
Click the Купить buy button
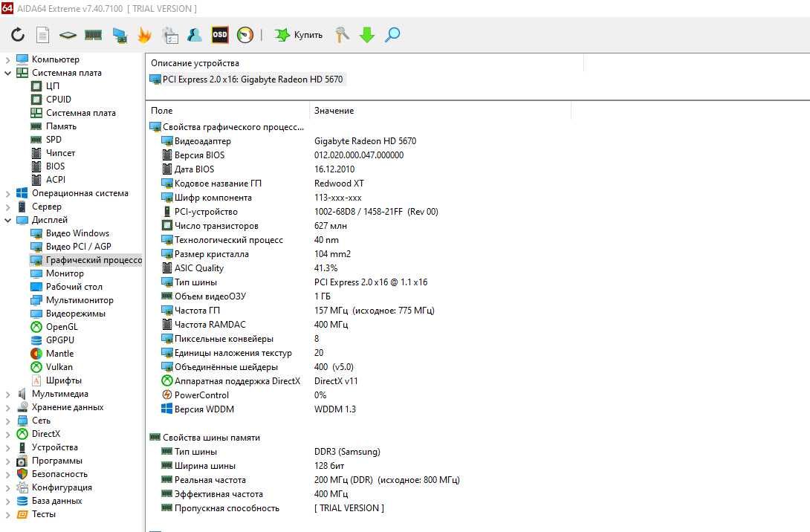[x=299, y=35]
